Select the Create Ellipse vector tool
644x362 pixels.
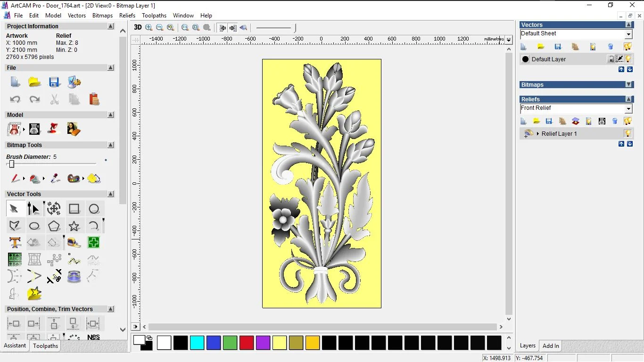click(x=34, y=226)
